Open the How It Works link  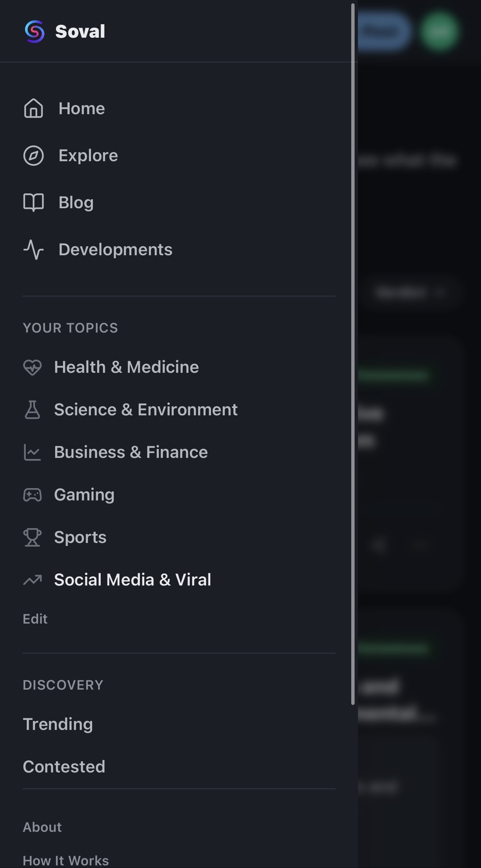point(66,861)
